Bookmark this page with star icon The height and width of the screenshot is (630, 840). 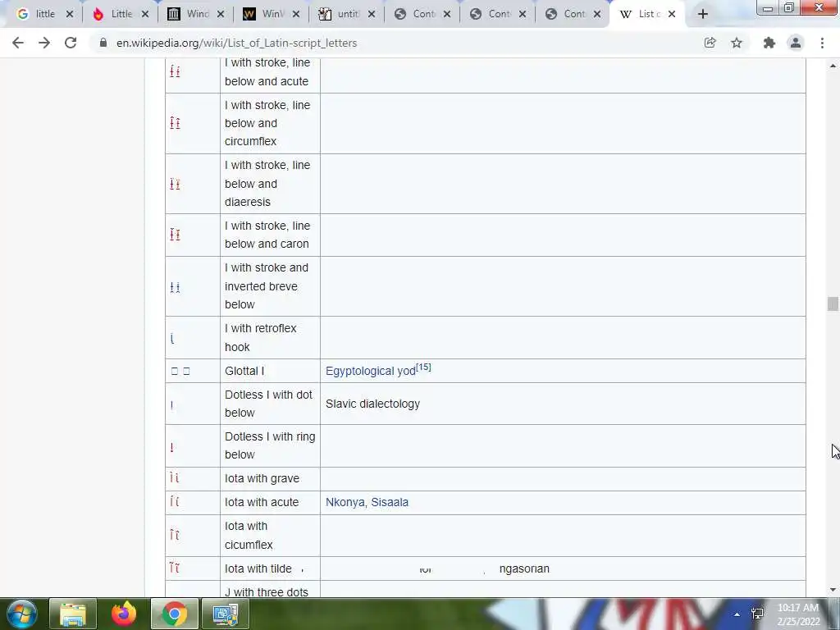pos(737,43)
